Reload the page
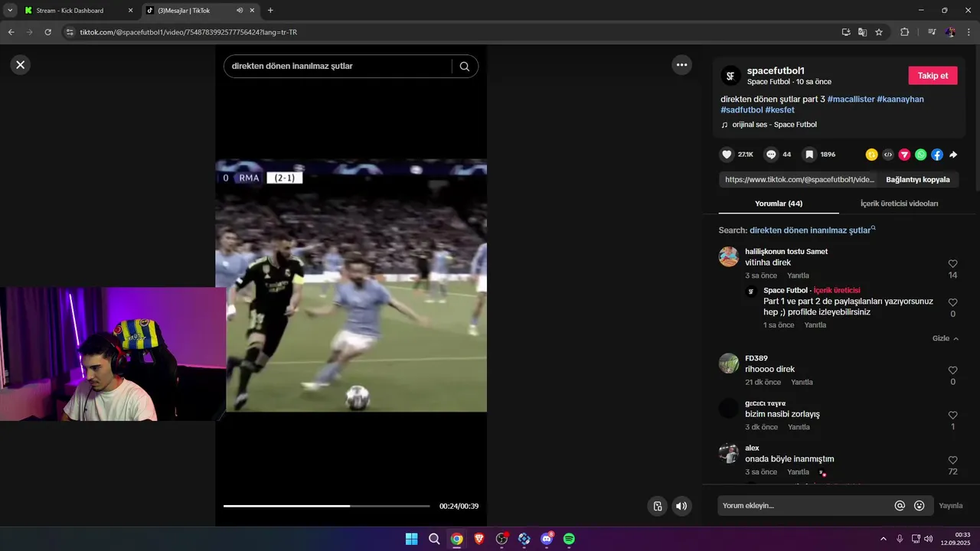This screenshot has height=551, width=980. pyautogui.click(x=47, y=32)
